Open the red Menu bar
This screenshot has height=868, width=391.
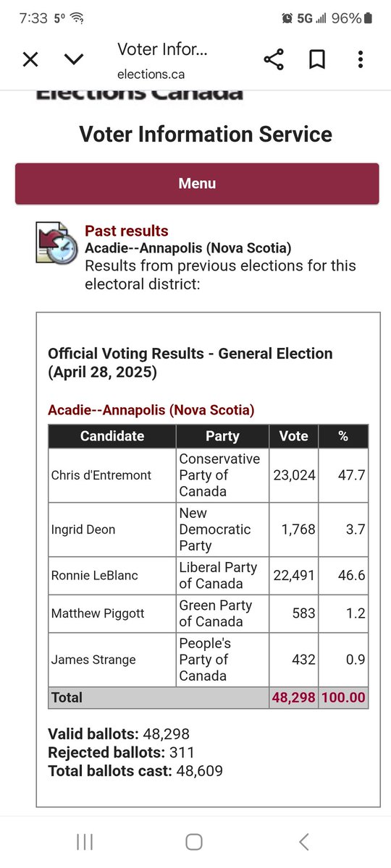(x=197, y=184)
